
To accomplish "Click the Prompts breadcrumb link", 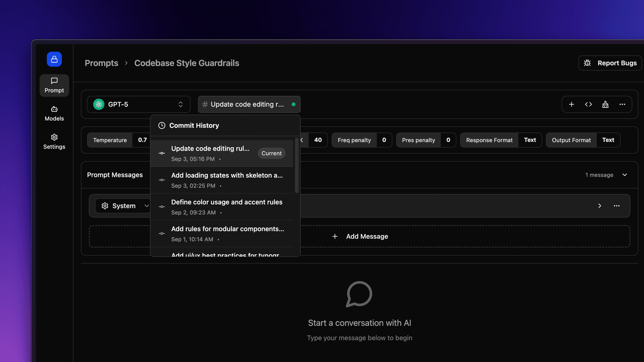I will coord(101,63).
